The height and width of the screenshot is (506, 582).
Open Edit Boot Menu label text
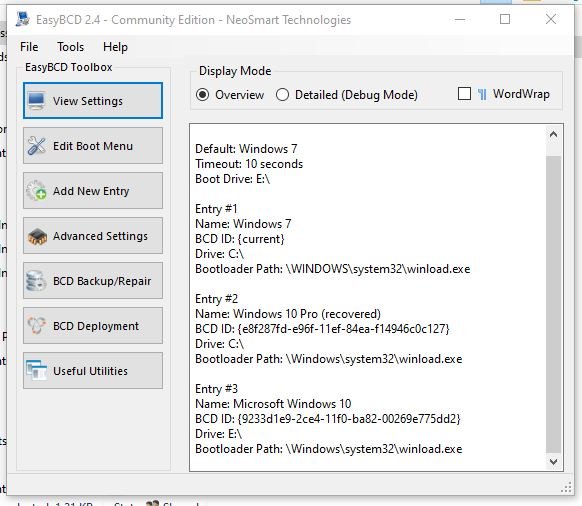point(93,146)
